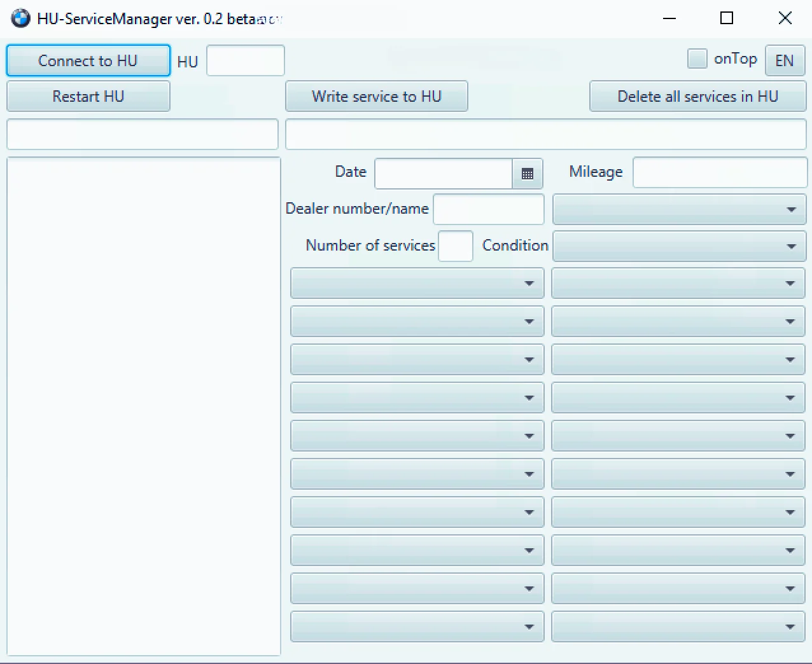The height and width of the screenshot is (664, 812).
Task: Enable the onTop checkbox
Action: click(x=697, y=59)
